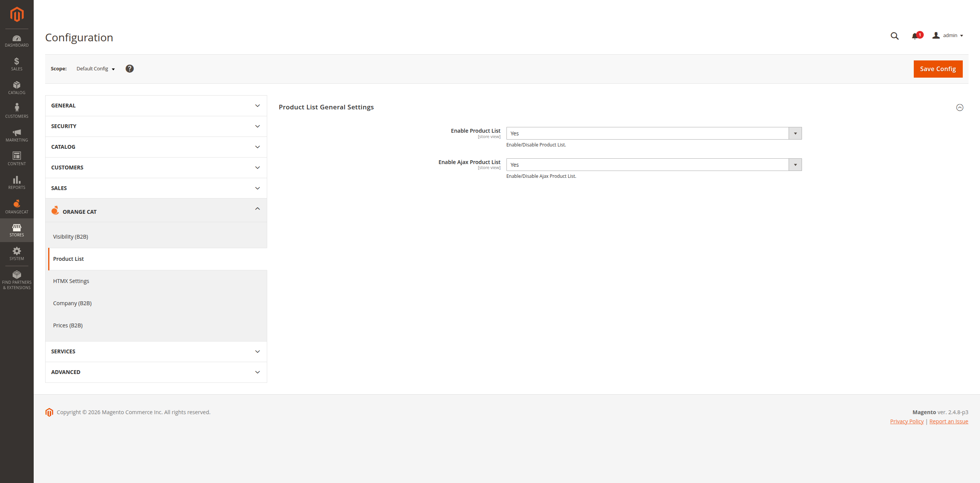Screen dimensions: 980x483
Task: Expand the ADVANCED configuration section
Action: (x=155, y=372)
